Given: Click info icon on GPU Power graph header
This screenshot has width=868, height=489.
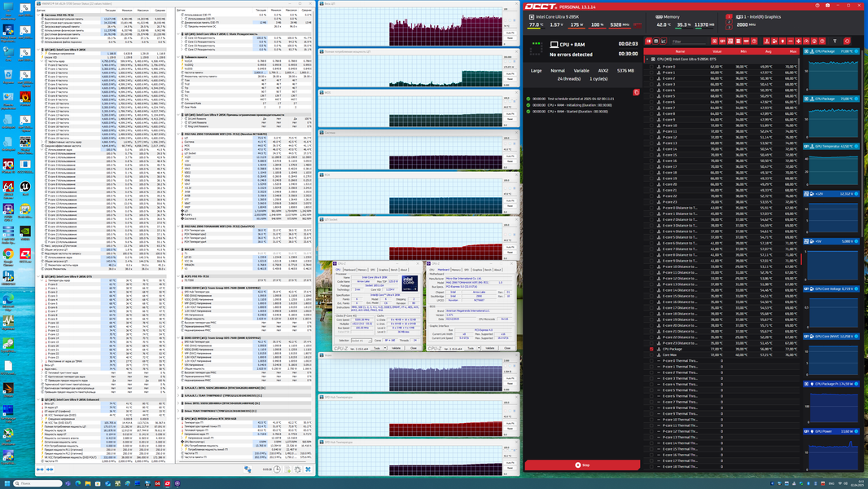Looking at the screenshot, I should 857,431.
